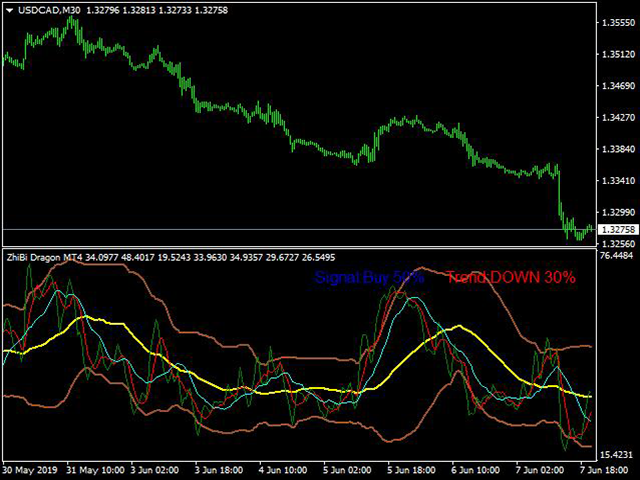Click the 1.32990 price axis label
The height and width of the screenshot is (480, 640).
point(619,212)
